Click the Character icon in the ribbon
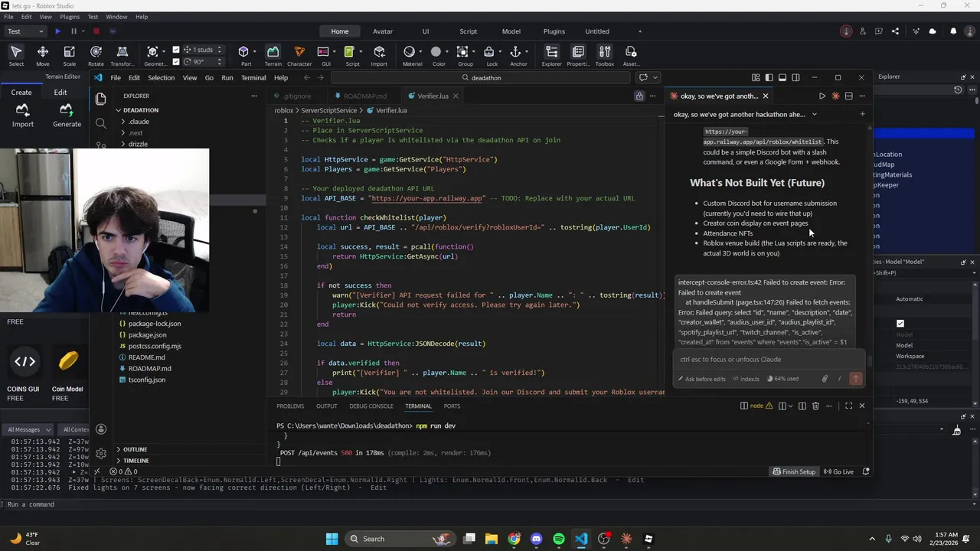The height and width of the screenshot is (551, 980). point(299,56)
